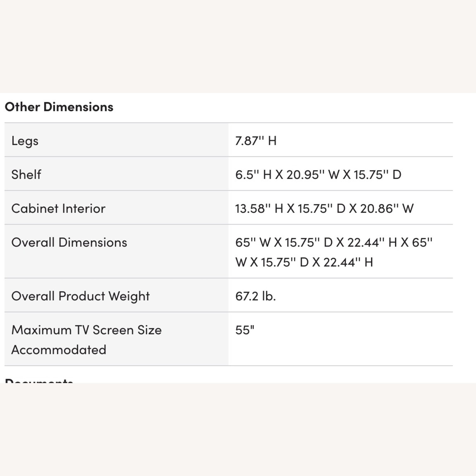The height and width of the screenshot is (476, 476).
Task: Click the Maximum TV Screen Size text
Action: tap(87, 330)
